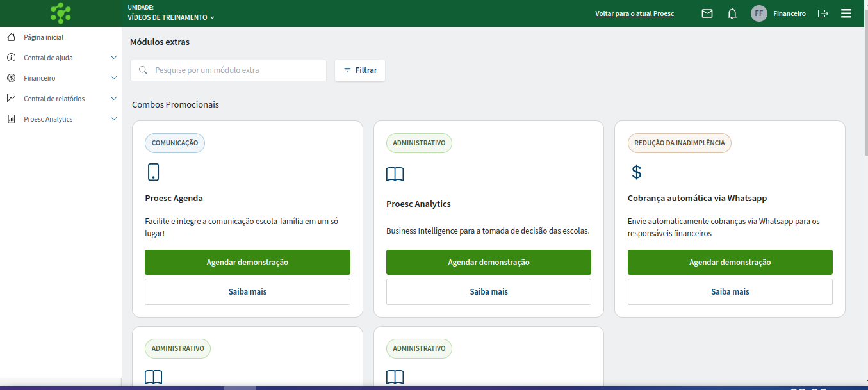Screen dimensions: 868x390
Task: Click the logout exit icon
Action: 823,13
